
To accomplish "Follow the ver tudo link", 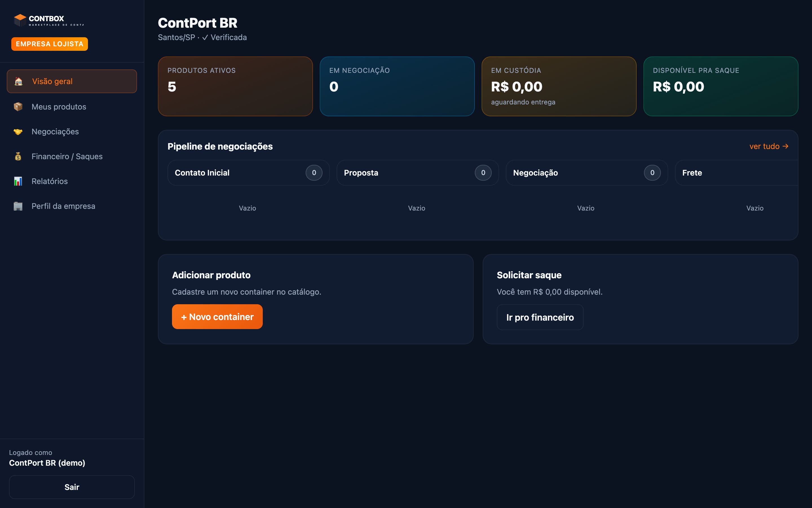I will [x=769, y=146].
